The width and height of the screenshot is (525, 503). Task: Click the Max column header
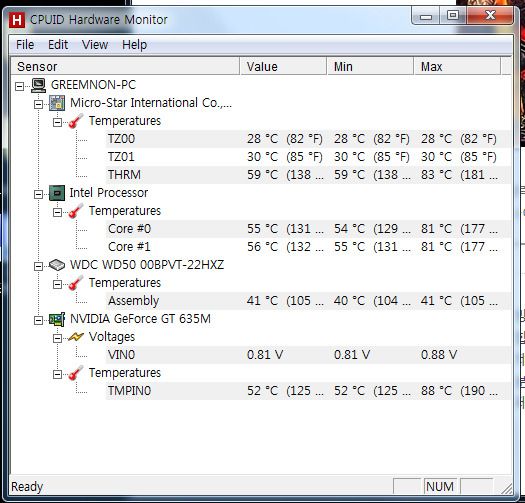[x=457, y=66]
